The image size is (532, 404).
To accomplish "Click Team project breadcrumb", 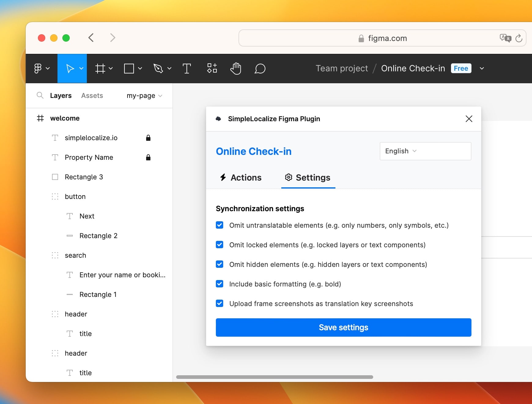I will pos(342,68).
